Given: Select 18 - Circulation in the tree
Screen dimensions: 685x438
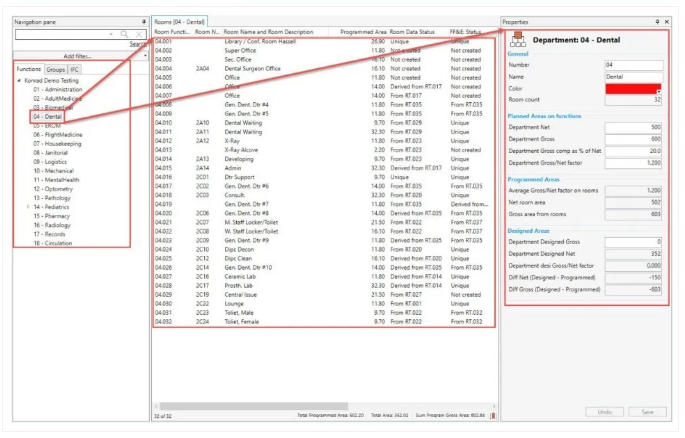Looking at the screenshot, I should click(53, 243).
